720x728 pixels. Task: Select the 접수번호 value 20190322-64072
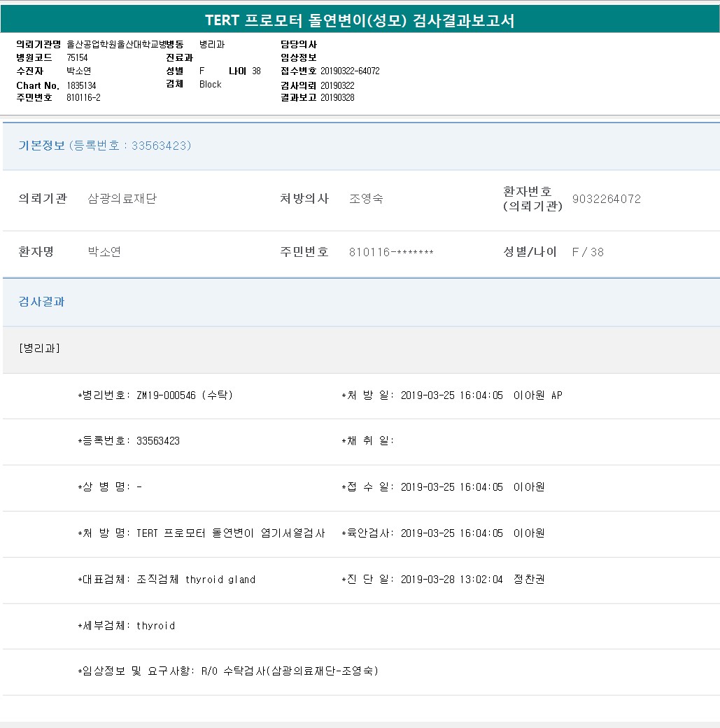(x=350, y=71)
